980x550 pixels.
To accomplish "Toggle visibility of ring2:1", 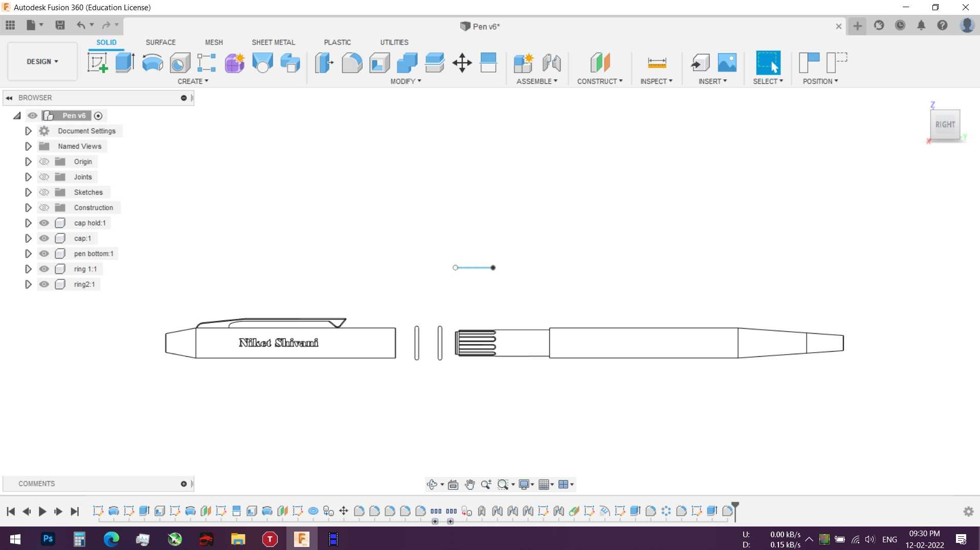I will (x=44, y=284).
